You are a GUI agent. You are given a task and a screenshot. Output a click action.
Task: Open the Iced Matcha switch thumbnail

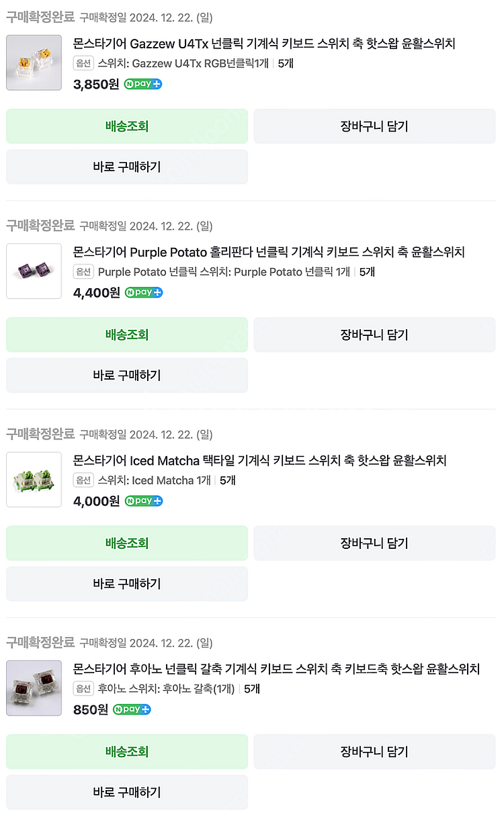[x=34, y=479]
